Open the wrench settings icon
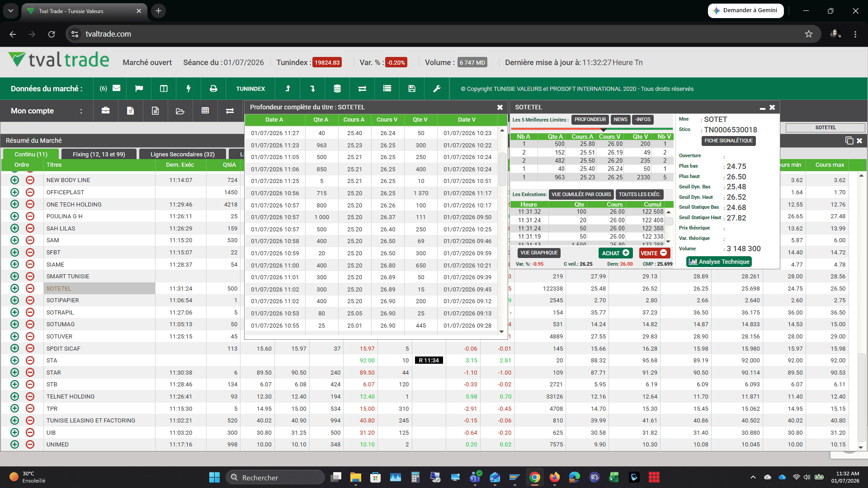The width and height of the screenshot is (868, 488). click(437, 89)
